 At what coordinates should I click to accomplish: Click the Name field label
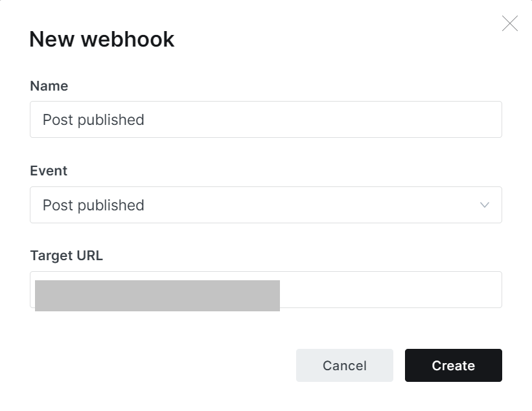point(49,86)
